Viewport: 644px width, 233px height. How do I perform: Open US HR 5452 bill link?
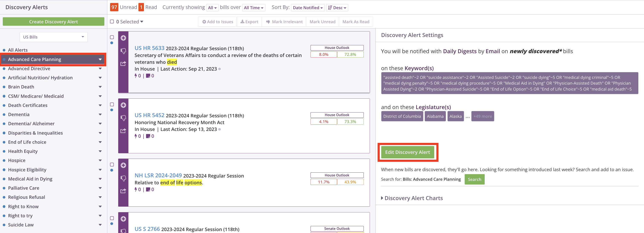pyautogui.click(x=149, y=115)
